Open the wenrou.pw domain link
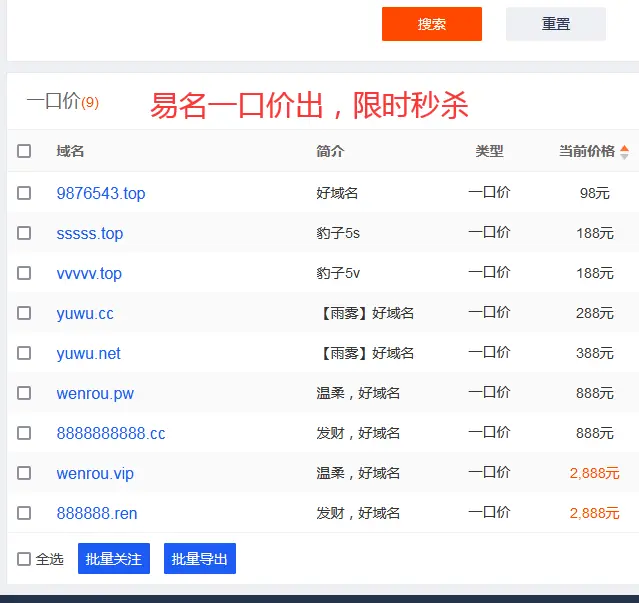 point(95,394)
